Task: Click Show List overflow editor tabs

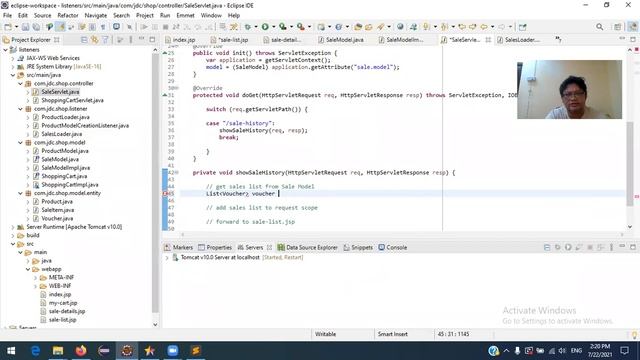Action: tap(558, 40)
